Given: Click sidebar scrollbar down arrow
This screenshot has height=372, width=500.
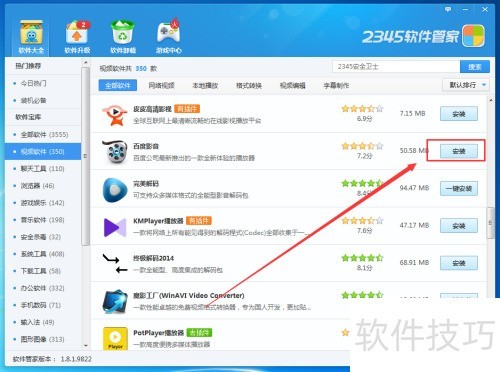Looking at the screenshot, I should coord(86,346).
